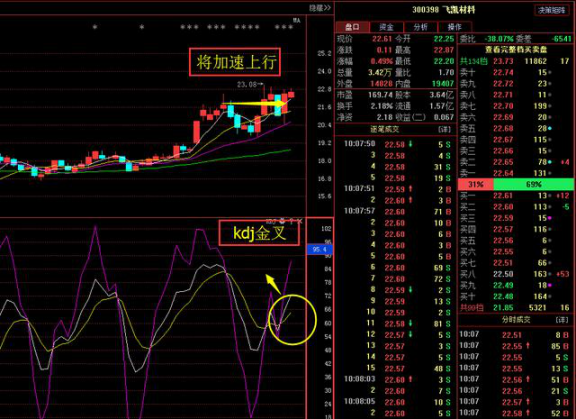The width and height of the screenshot is (576, 419).
Task: Click the top-right 决策 button
Action: tap(552, 10)
